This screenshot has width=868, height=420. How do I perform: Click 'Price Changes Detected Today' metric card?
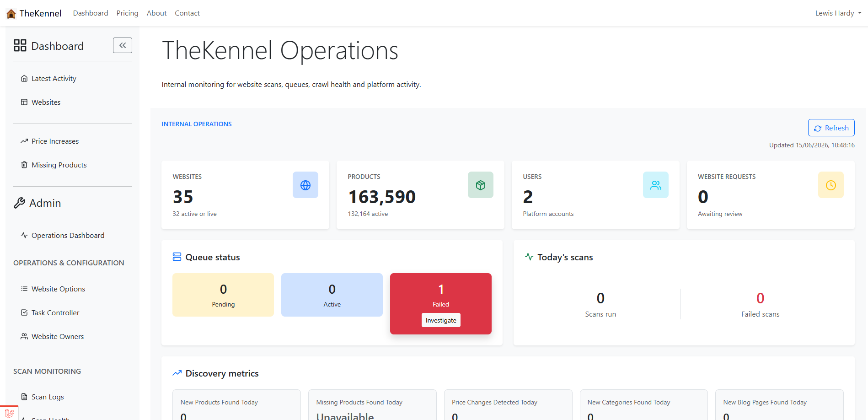click(508, 405)
